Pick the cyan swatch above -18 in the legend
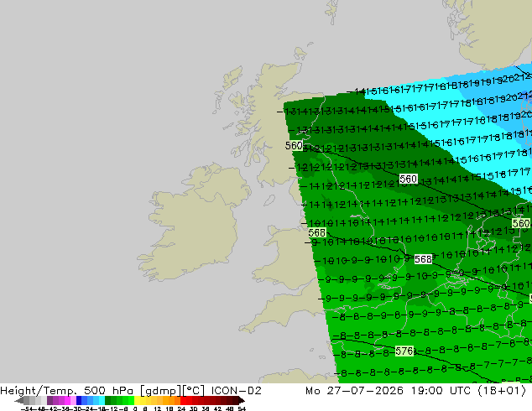Screen dimensions: 532x411 tap(102, 400)
